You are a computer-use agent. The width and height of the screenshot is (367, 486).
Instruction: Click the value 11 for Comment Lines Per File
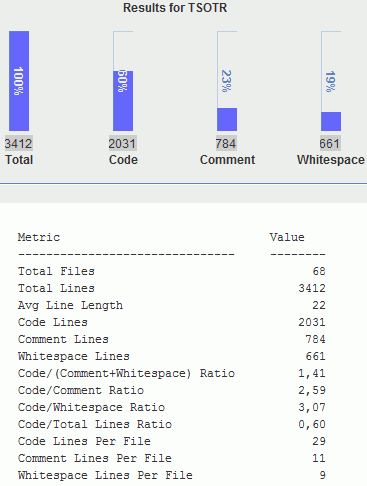[319, 458]
